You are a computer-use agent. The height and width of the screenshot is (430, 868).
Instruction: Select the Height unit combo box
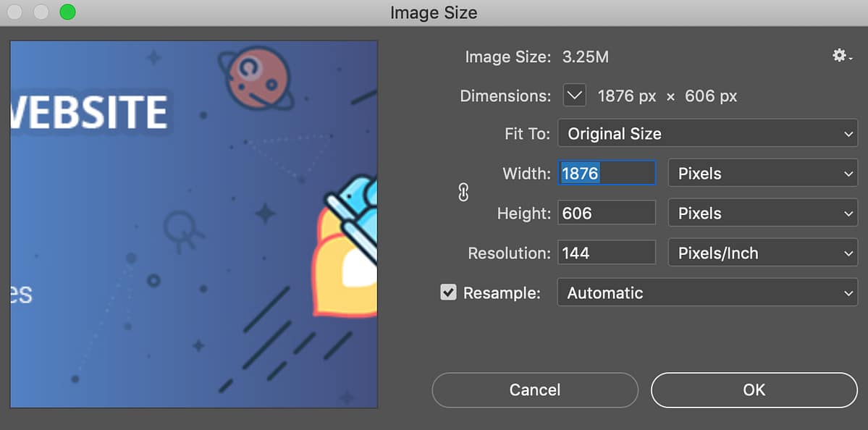[x=762, y=213]
